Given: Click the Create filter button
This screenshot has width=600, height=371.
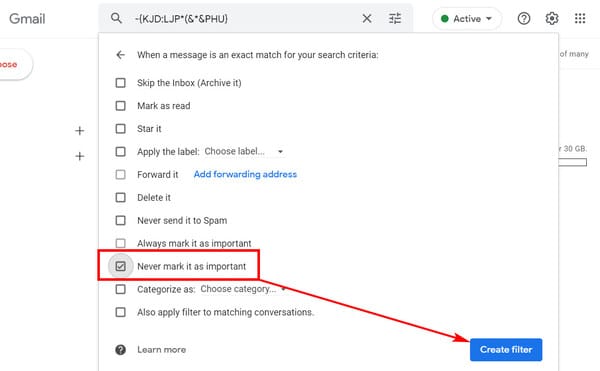Looking at the screenshot, I should point(506,350).
